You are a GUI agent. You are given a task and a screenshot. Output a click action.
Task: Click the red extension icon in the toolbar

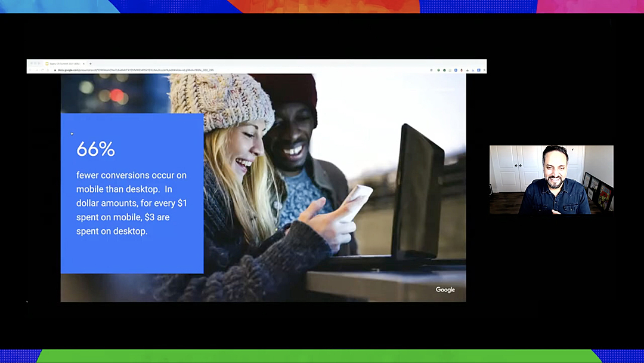click(x=462, y=70)
